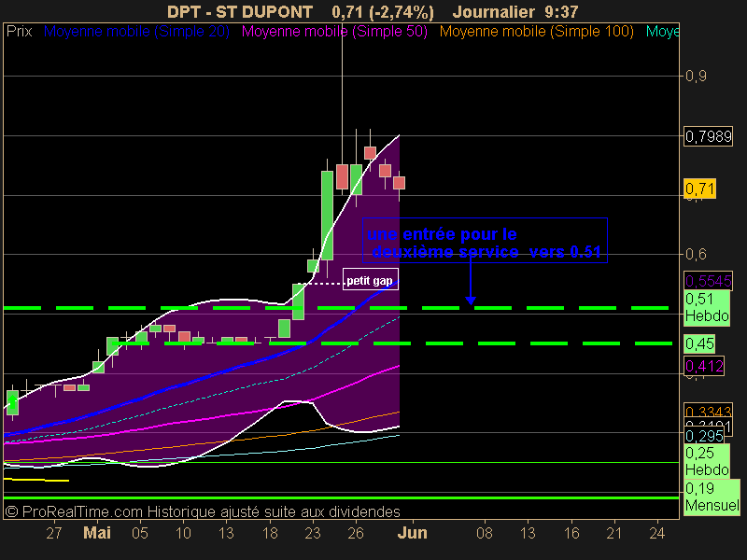Click the 0,51 Hebdo level label
The height and width of the screenshot is (560, 747).
(707, 308)
